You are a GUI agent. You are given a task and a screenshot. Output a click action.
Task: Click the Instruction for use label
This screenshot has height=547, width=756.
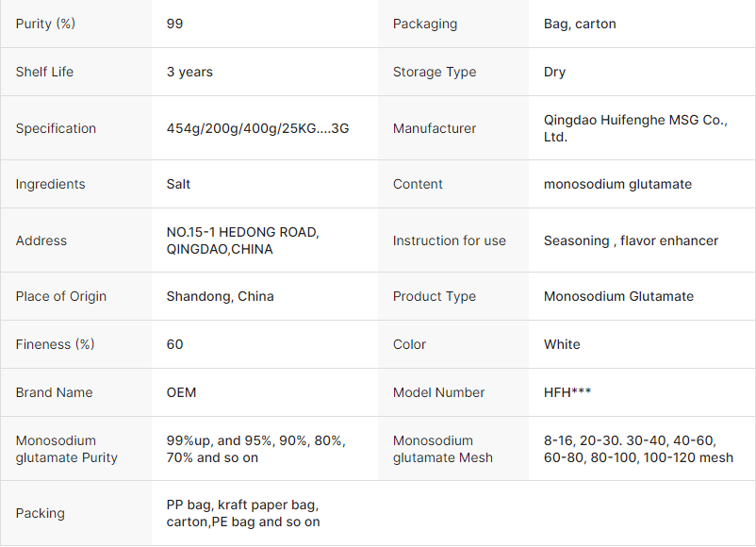pos(449,240)
